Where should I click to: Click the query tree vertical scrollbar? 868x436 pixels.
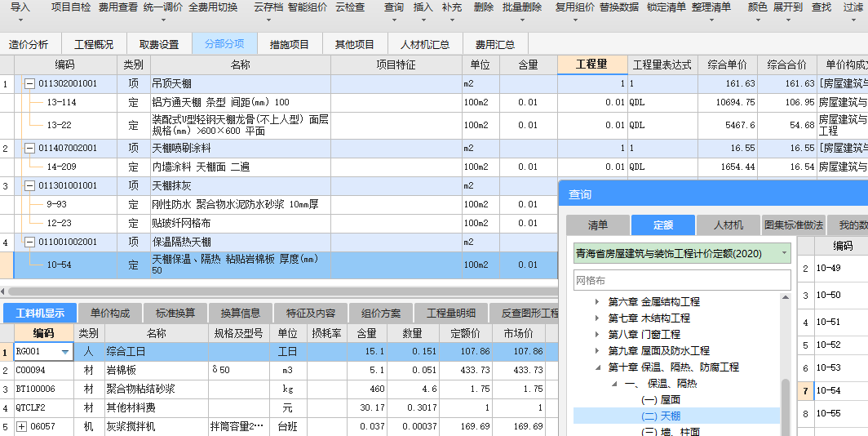click(x=786, y=407)
